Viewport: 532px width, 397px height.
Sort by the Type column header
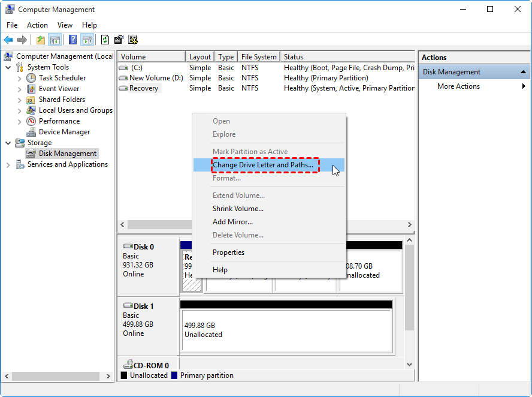click(226, 57)
